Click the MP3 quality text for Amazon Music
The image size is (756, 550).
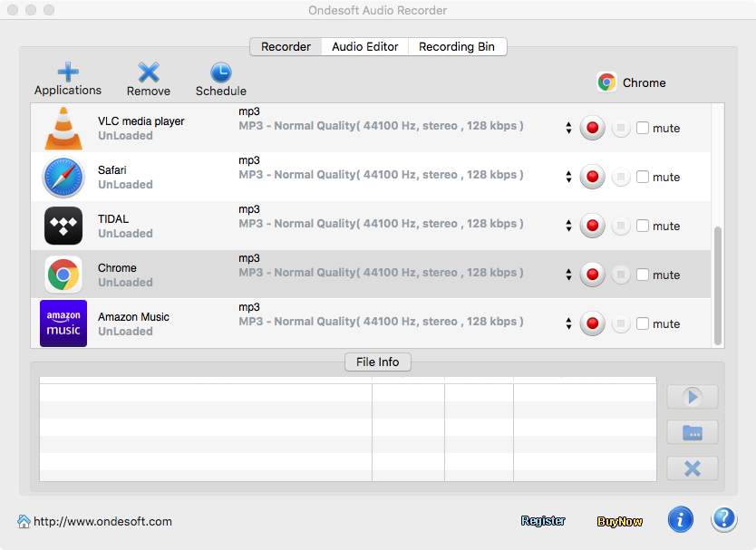381,322
